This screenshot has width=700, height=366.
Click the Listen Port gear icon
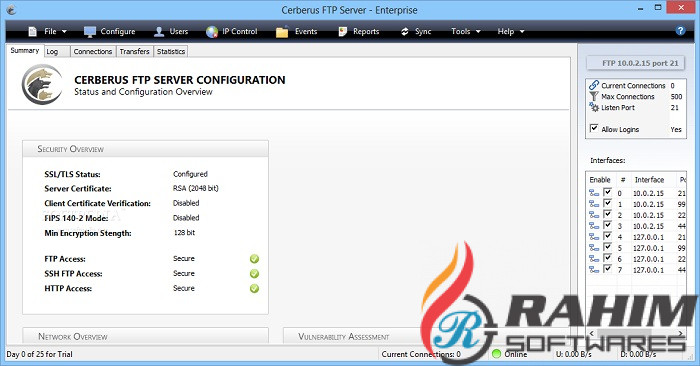tap(594, 107)
